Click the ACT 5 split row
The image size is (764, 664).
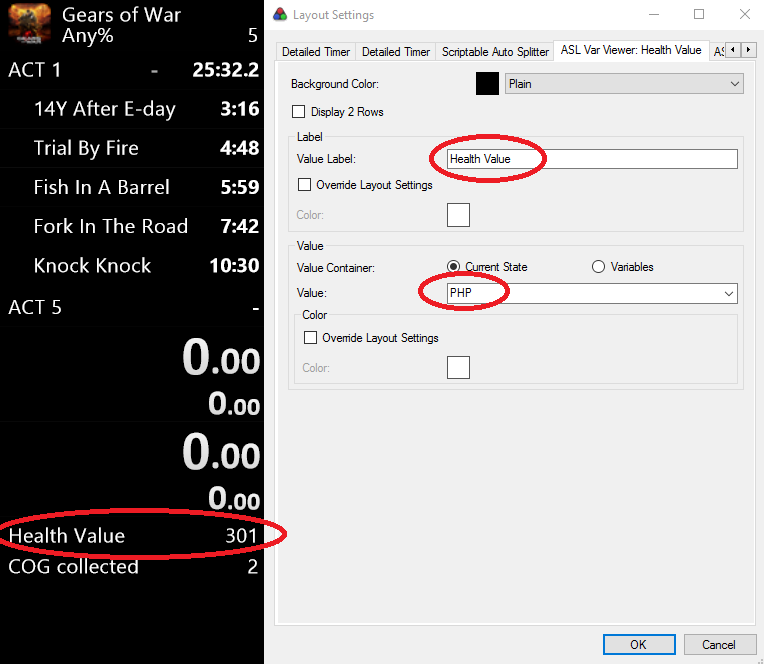pos(132,307)
